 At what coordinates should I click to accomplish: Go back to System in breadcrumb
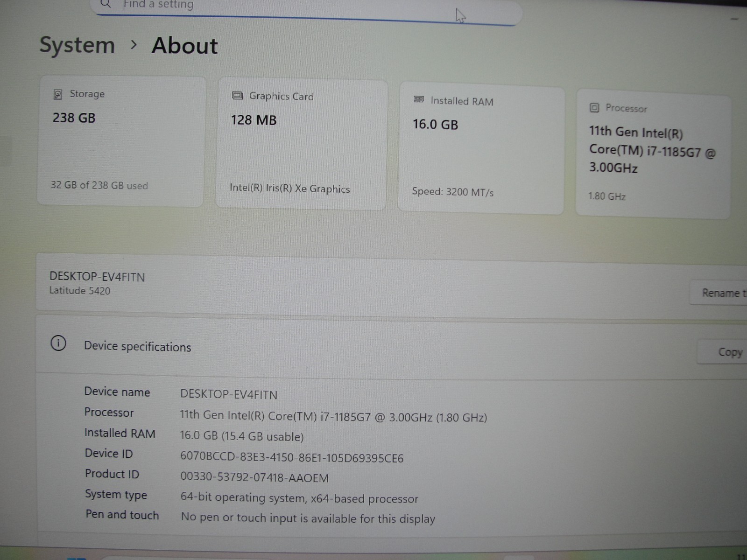(77, 45)
